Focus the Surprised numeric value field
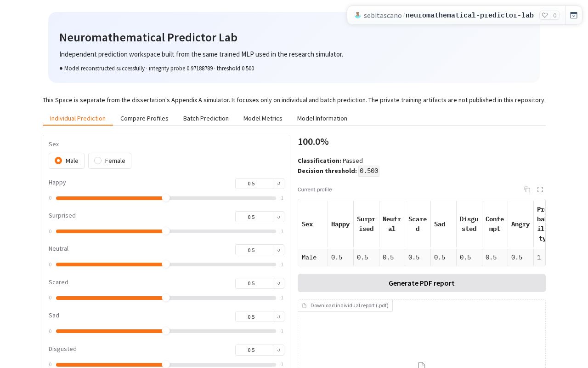Viewport: 588px width, 368px height. tap(254, 217)
